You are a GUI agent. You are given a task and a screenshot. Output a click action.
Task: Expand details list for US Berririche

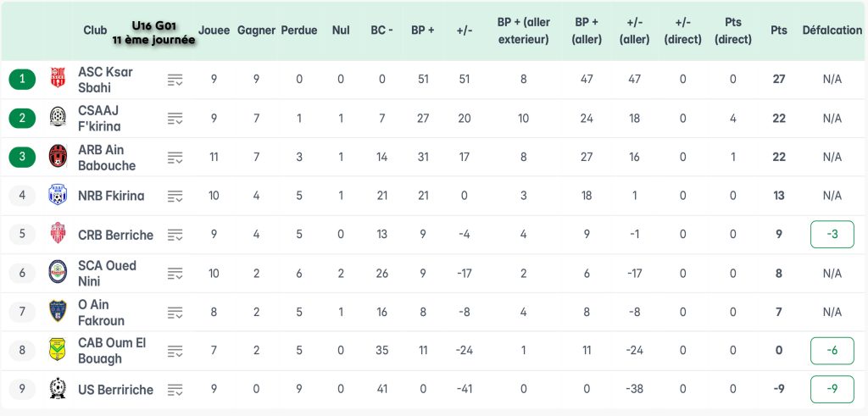(175, 390)
